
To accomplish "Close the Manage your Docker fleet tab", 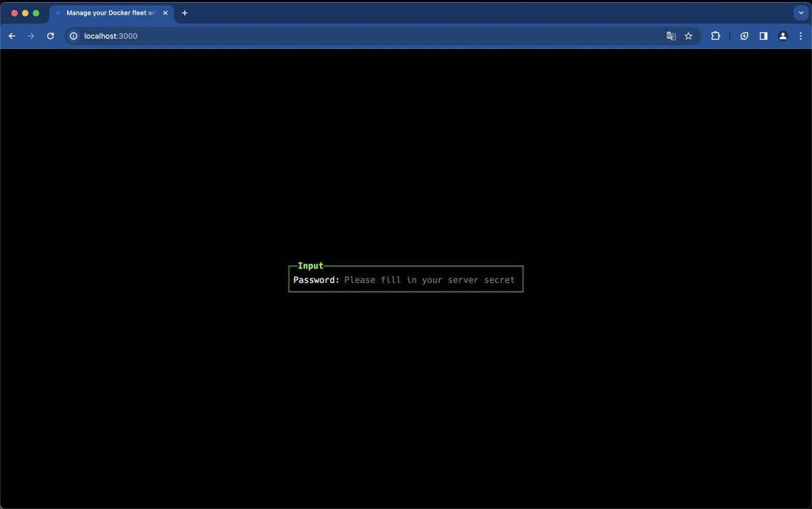I will tap(164, 13).
